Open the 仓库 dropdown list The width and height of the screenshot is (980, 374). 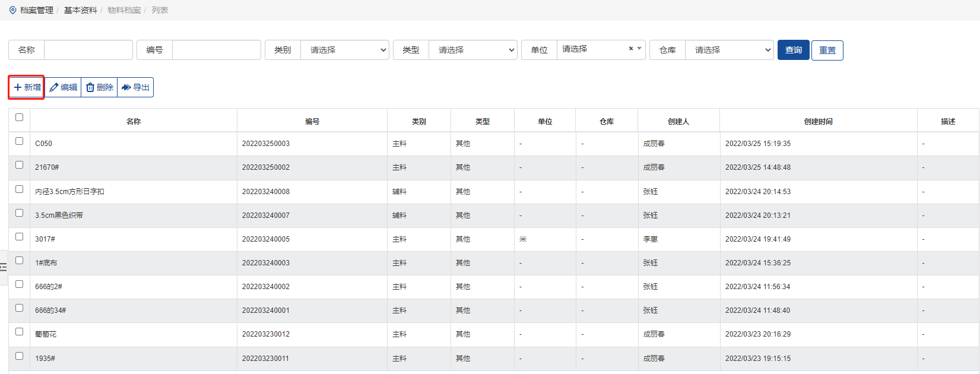tap(729, 50)
